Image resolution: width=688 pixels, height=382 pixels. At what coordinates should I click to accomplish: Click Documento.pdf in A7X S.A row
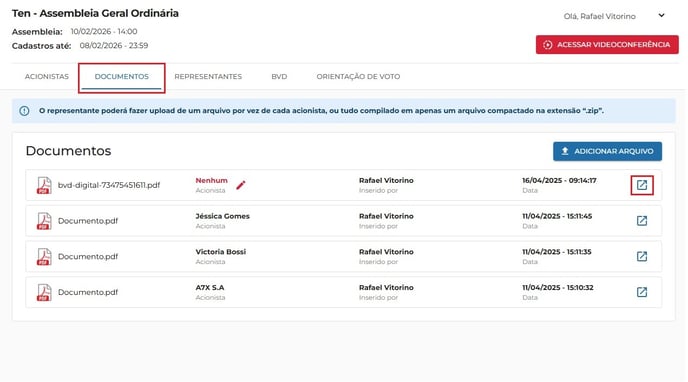click(x=88, y=292)
